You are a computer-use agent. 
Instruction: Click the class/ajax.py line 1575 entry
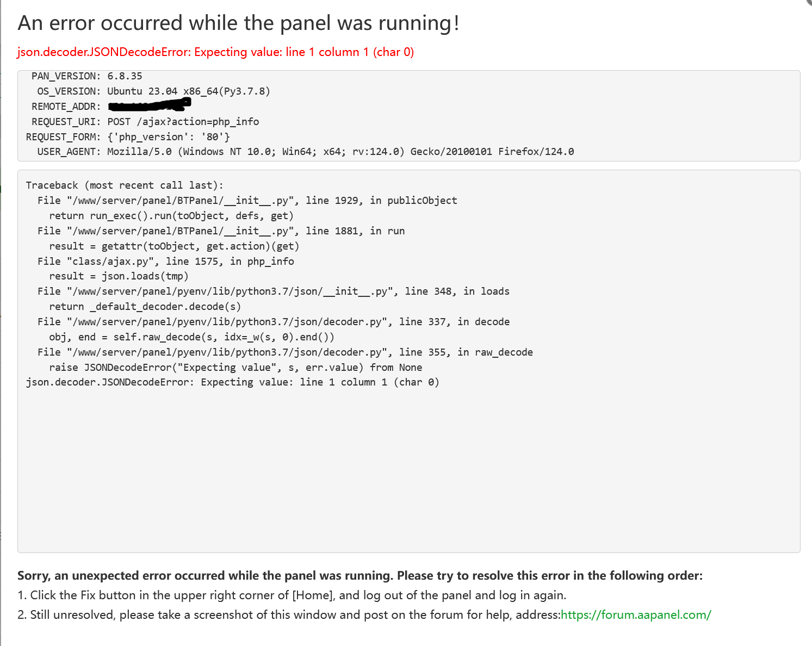click(165, 262)
